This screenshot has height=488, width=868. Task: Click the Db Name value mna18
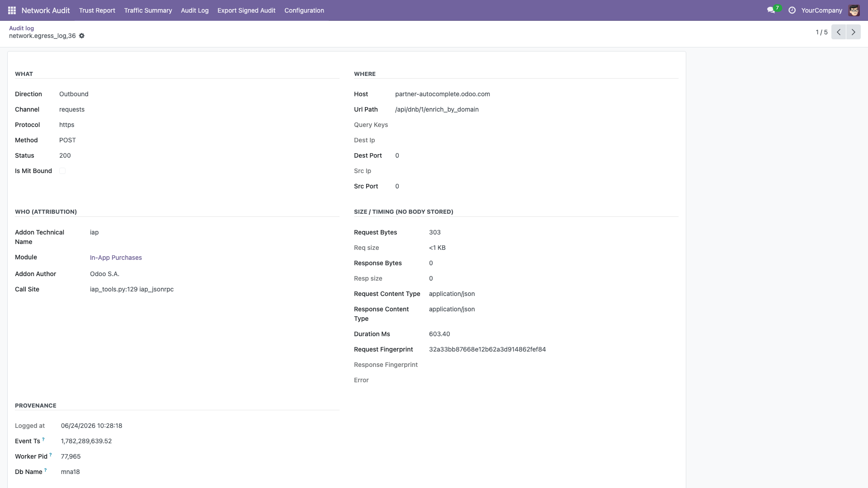(x=71, y=472)
